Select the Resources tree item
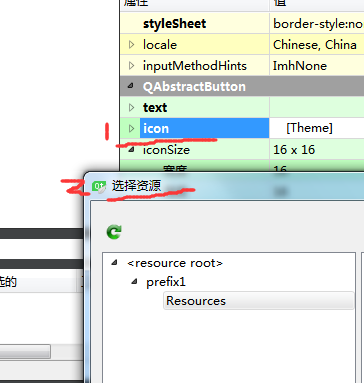This screenshot has height=383, width=364. (x=258, y=301)
